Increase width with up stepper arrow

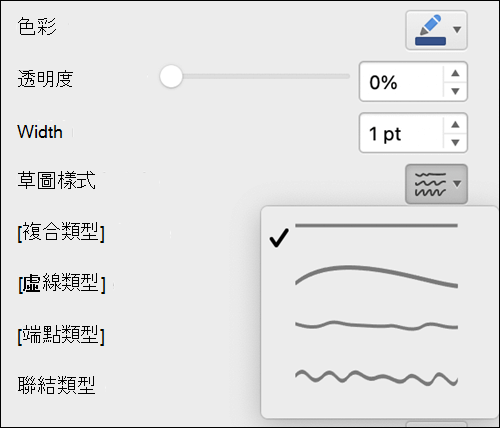pyautogui.click(x=455, y=124)
